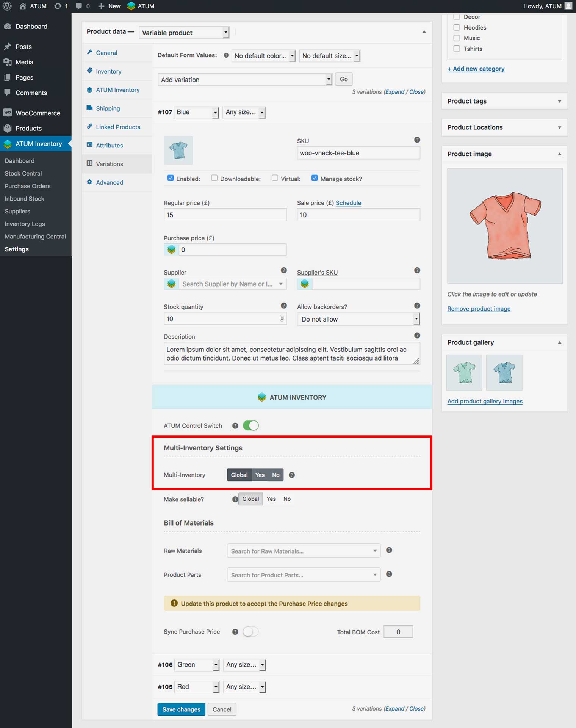Click the Regular price input field
The image size is (576, 728).
(x=225, y=215)
